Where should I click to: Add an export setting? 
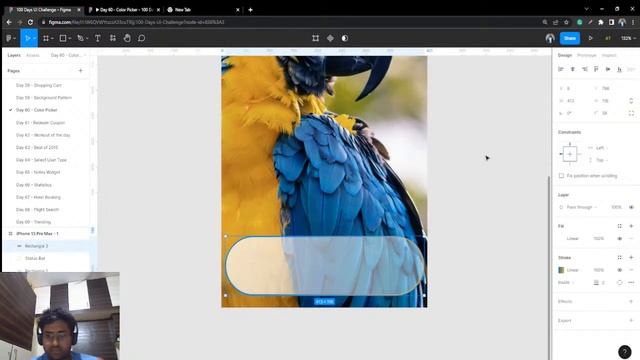point(631,320)
